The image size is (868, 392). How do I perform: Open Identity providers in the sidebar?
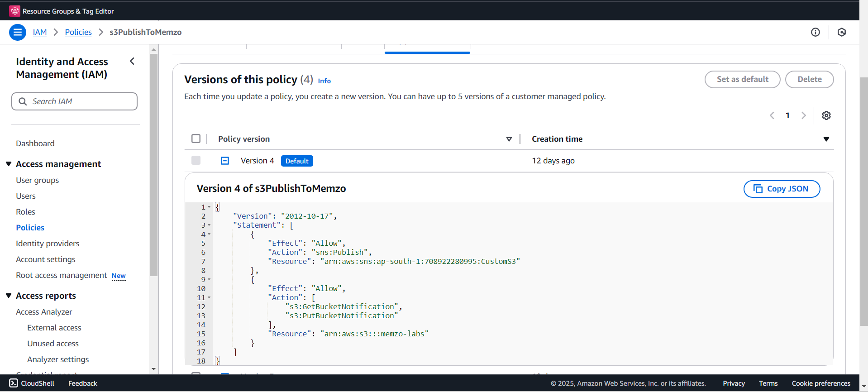point(48,244)
